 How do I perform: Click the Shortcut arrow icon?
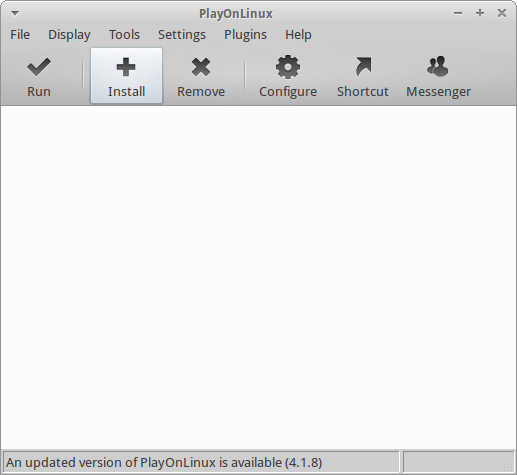coord(363,66)
